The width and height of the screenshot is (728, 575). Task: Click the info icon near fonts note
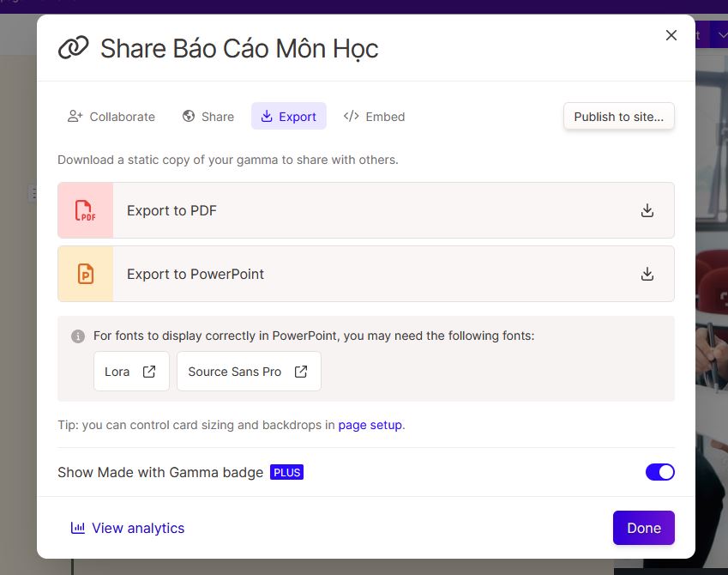click(78, 336)
